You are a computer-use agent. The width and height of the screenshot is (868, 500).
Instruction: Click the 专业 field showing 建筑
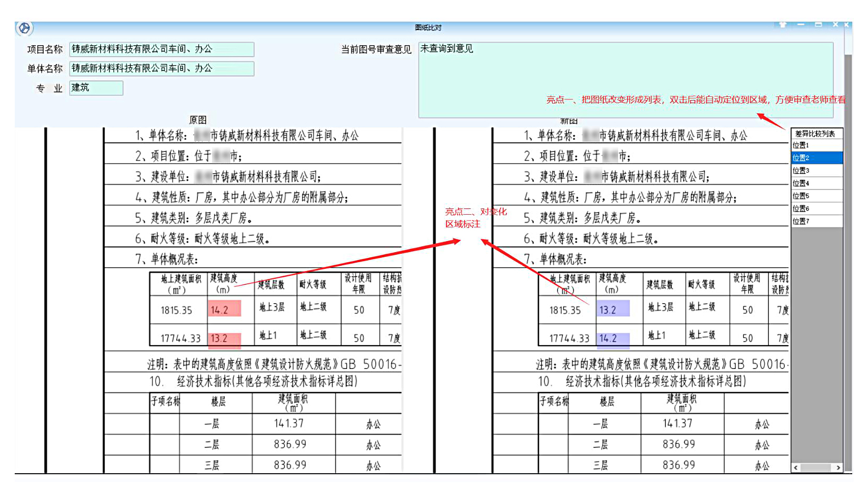tap(96, 88)
